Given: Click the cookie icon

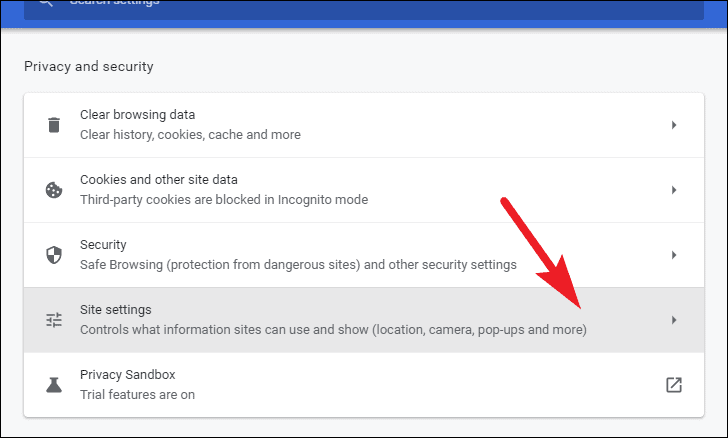Looking at the screenshot, I should [x=54, y=190].
